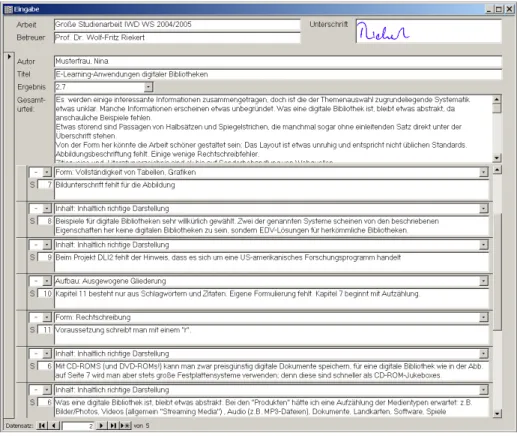The width and height of the screenshot is (517, 436).
Task: Click comment 'Beim Projekt DLI2 fehlt der Hinweis'
Action: tap(271, 262)
